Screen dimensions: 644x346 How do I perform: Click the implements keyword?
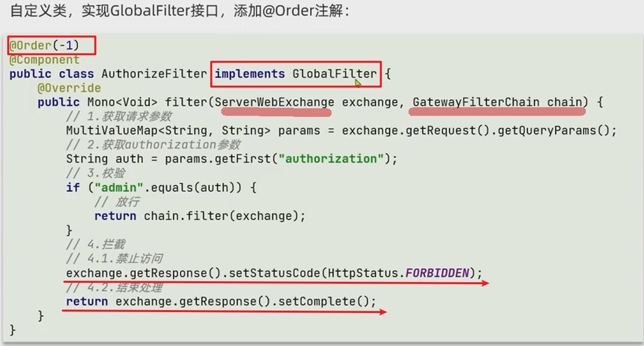pyautogui.click(x=250, y=74)
